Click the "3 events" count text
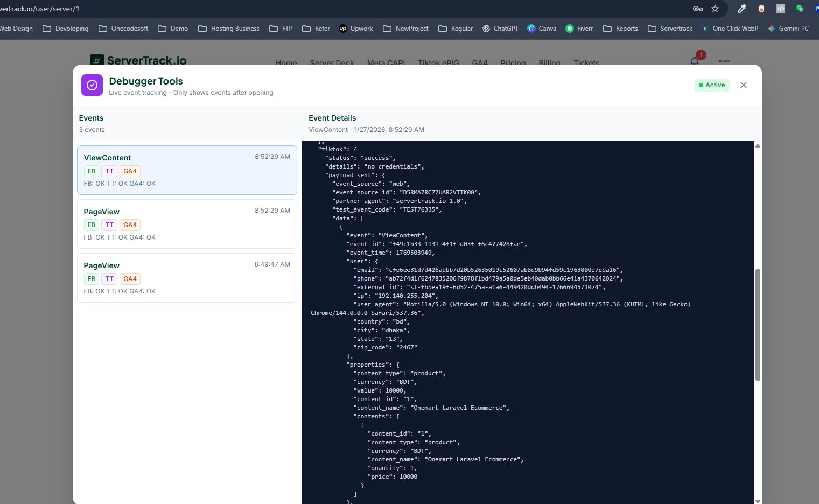819x504 pixels. (92, 130)
